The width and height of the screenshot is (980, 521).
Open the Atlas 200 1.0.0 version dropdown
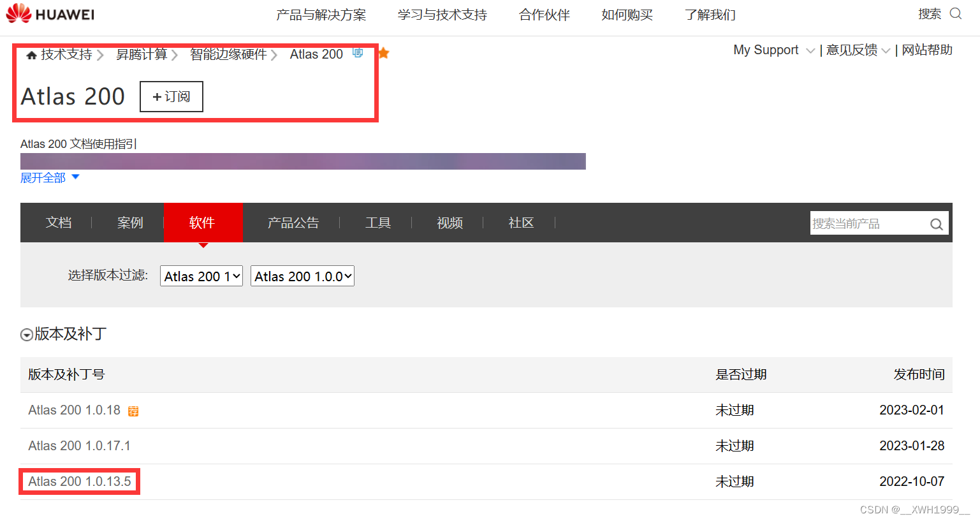(302, 276)
